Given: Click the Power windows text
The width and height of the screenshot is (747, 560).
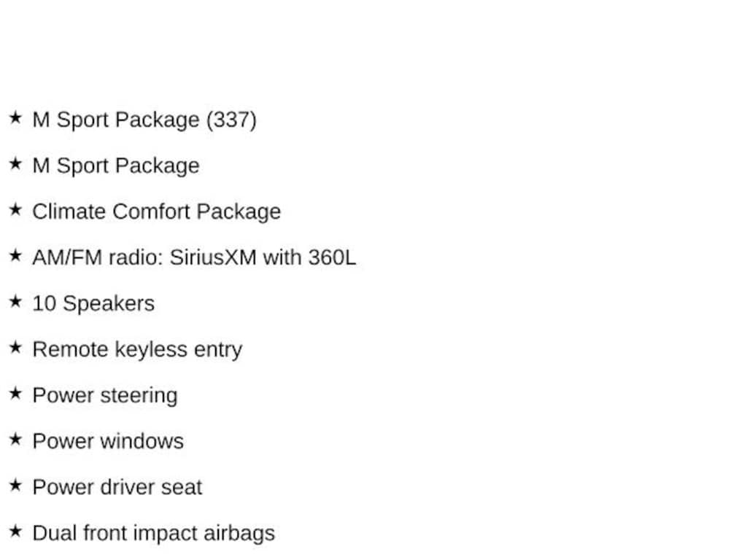Looking at the screenshot, I should [108, 441].
